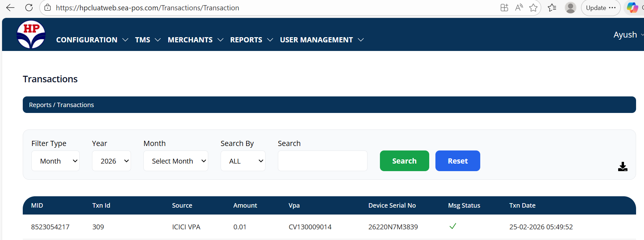Expand the Select Month dropdown
Image resolution: width=644 pixels, height=240 pixels.
point(175,161)
